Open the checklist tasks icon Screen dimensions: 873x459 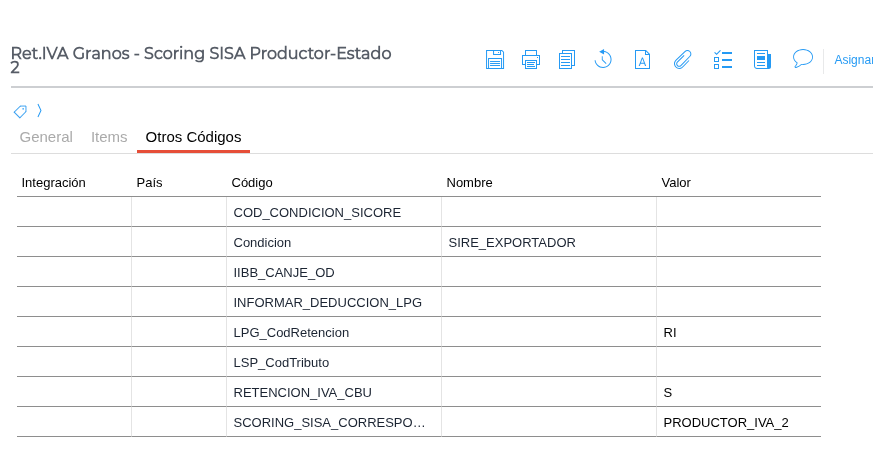723,60
